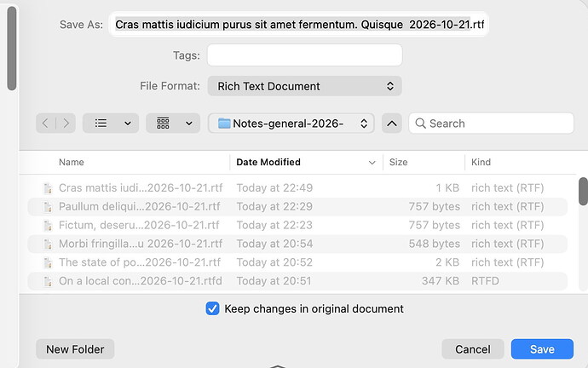Viewport: 588px width, 368px height.
Task: Click file icon of Fictum, deseru row
Action: pos(48,226)
